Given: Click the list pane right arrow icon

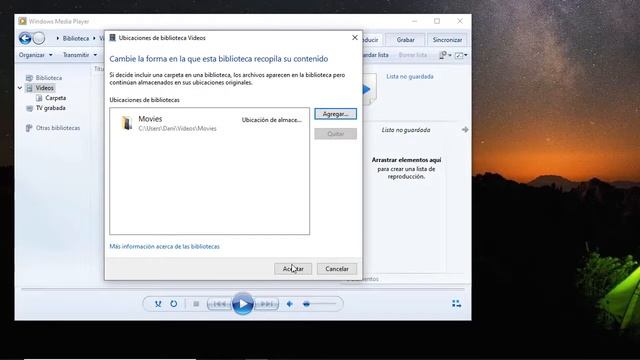Looking at the screenshot, I should click(x=465, y=130).
